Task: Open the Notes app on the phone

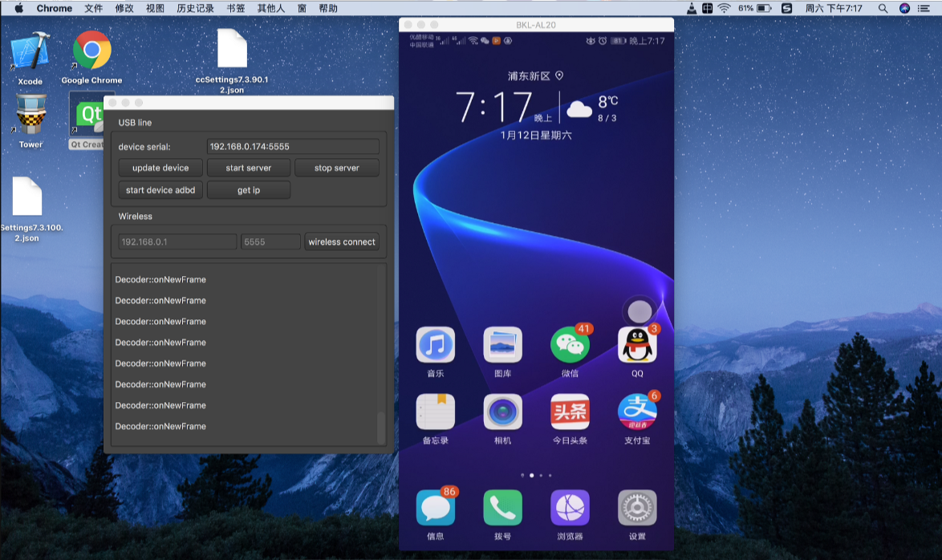Action: (x=436, y=412)
